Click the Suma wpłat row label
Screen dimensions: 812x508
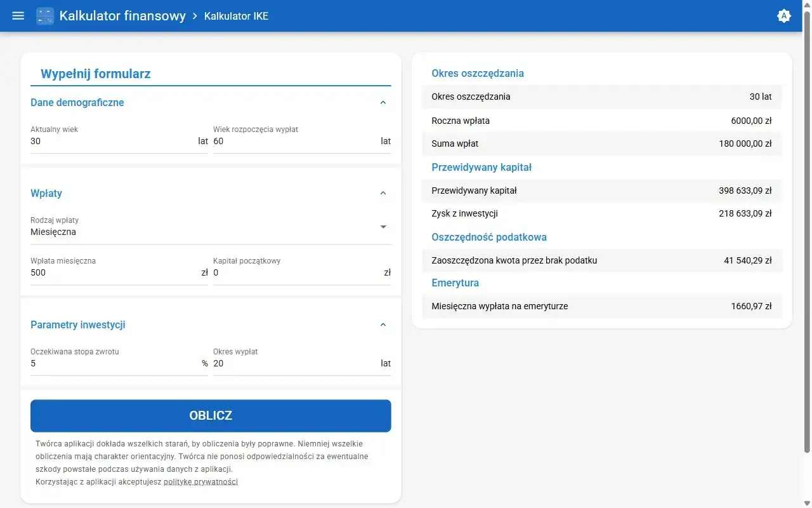tap(455, 144)
